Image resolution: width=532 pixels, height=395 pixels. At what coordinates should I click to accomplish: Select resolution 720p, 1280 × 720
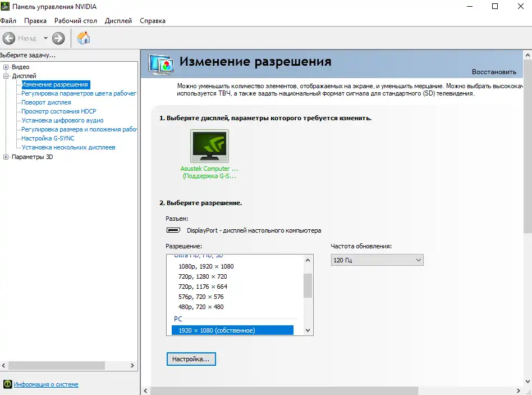tap(203, 277)
